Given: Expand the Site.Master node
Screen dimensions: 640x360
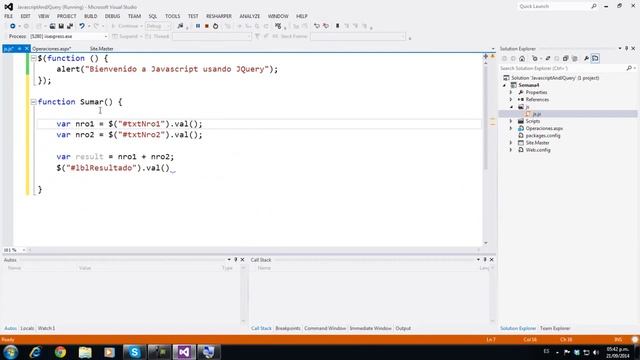Looking at the screenshot, I should tap(511, 143).
